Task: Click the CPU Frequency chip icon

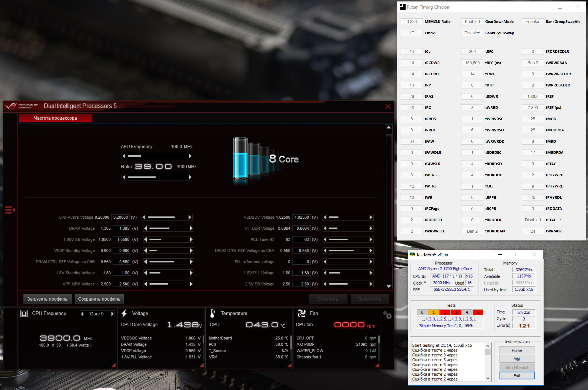Action: 24,313
